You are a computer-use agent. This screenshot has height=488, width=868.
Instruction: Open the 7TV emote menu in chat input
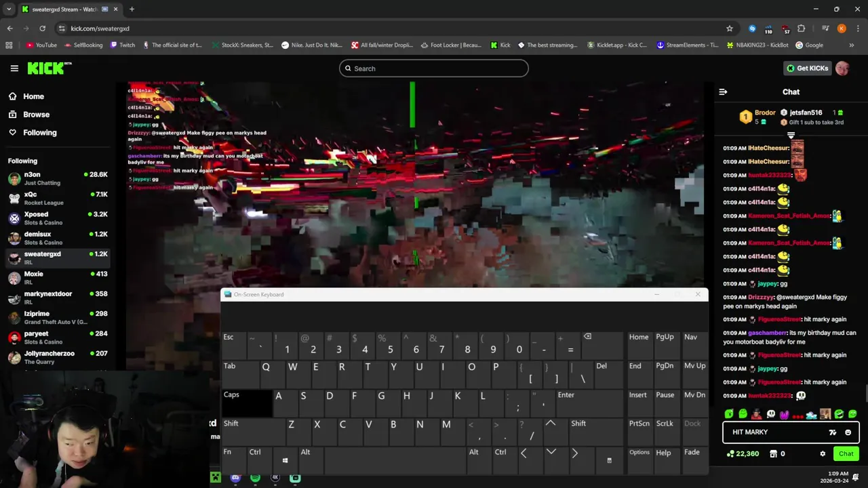833,432
